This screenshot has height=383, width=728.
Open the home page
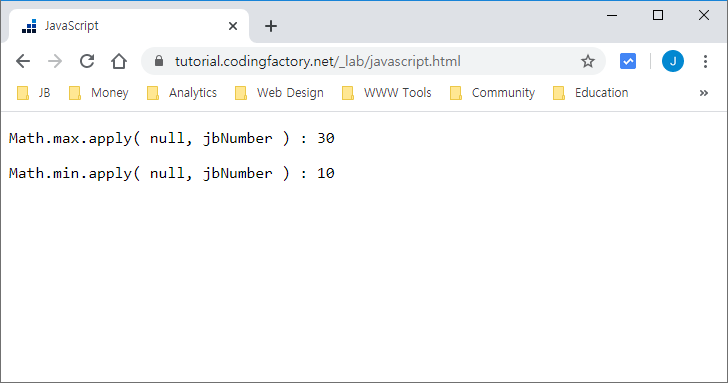[119, 61]
